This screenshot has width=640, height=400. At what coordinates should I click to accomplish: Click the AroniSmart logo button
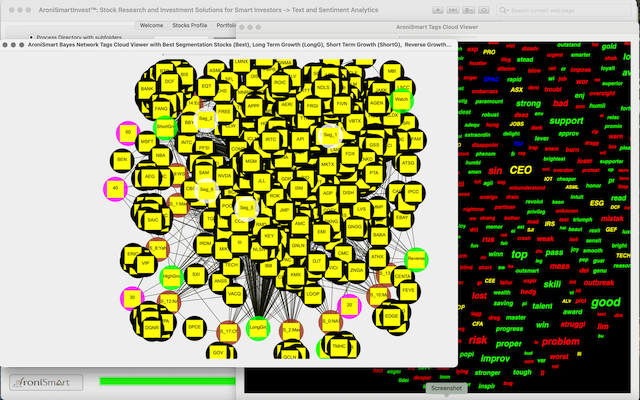pos(46,382)
